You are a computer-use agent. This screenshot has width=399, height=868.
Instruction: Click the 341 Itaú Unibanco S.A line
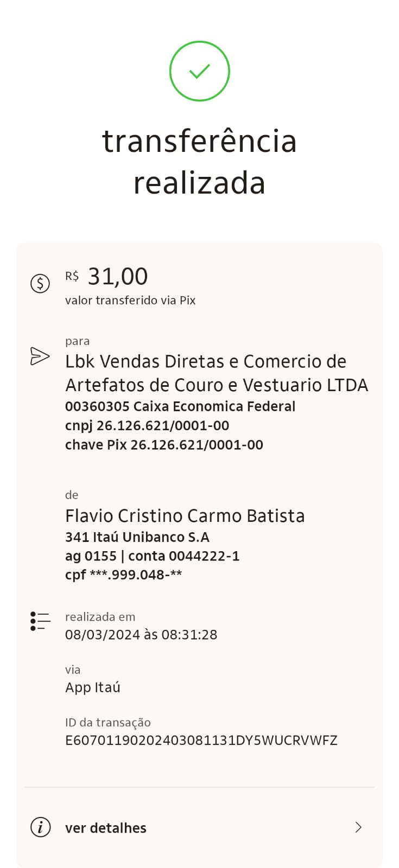137,537
